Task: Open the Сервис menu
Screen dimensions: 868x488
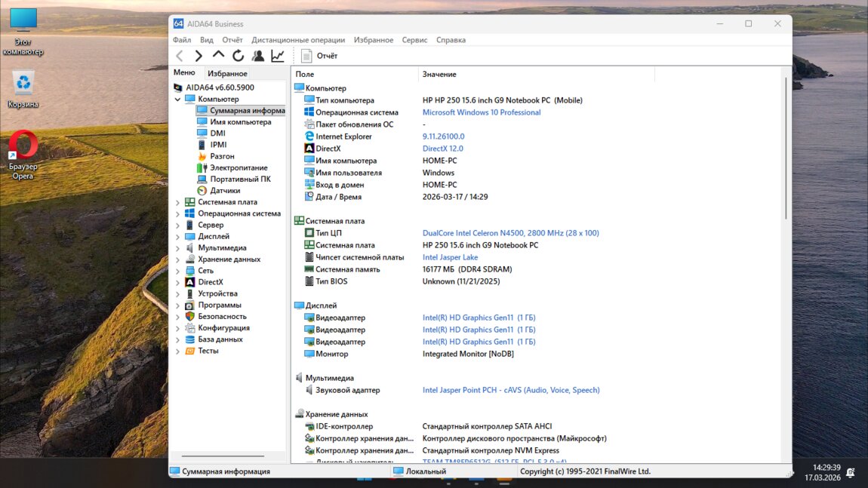Action: coord(414,40)
